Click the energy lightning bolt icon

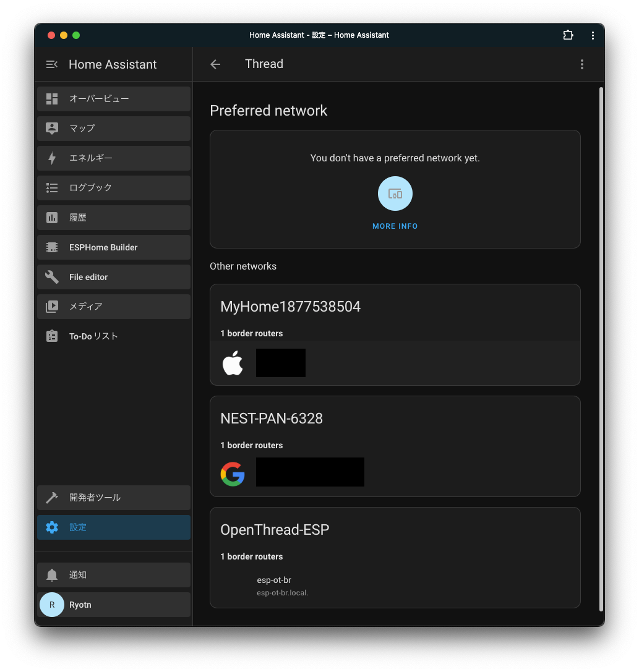pyautogui.click(x=52, y=158)
